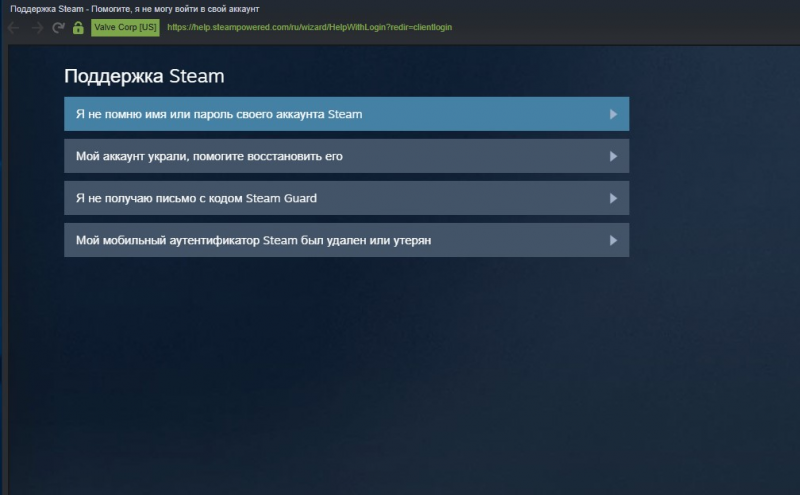Click window title 'Поддержка Steam - Помогите, я не могу войти'
Image resolution: width=800 pixels, height=495 pixels.
point(135,9)
